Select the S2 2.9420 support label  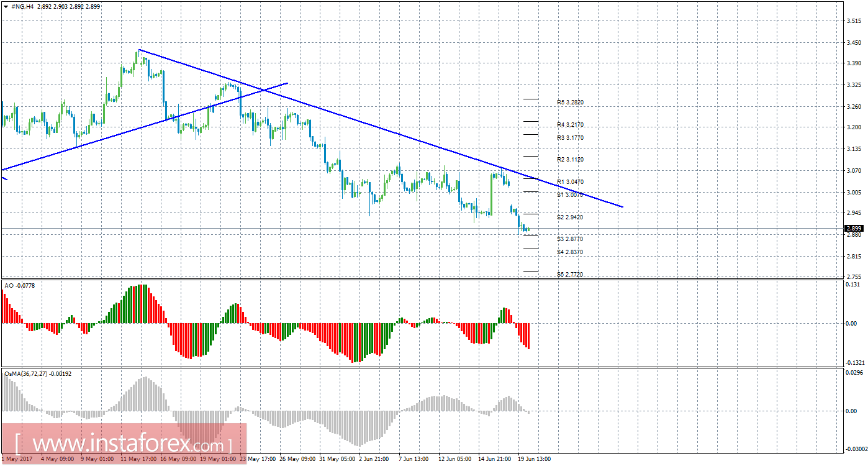point(570,217)
